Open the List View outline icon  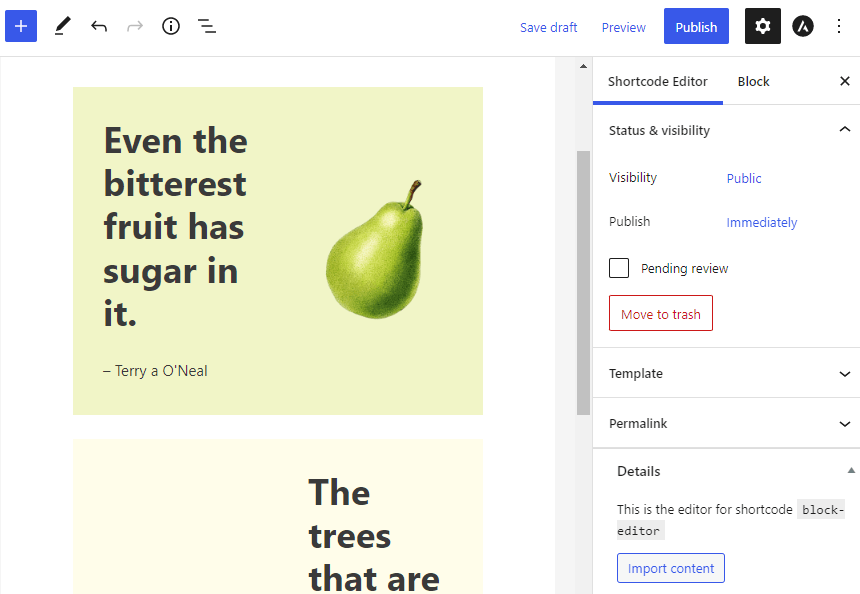coord(207,26)
